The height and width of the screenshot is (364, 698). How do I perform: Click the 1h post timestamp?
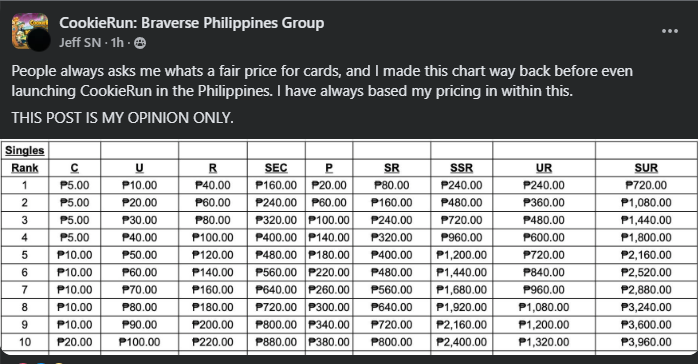pos(117,43)
